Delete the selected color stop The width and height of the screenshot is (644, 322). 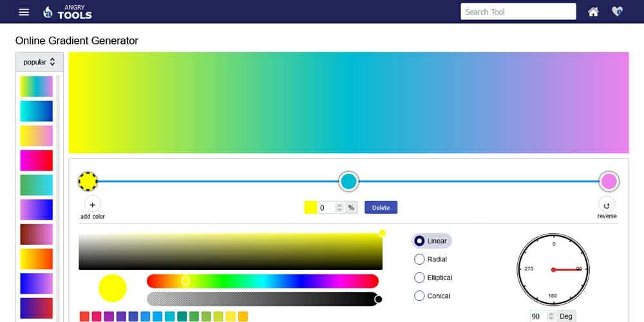point(381,207)
